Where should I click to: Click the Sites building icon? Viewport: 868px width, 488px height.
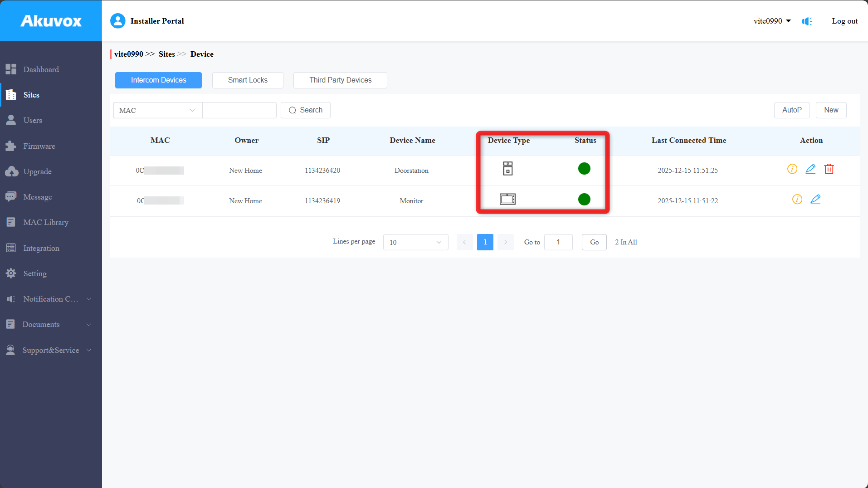coord(11,95)
